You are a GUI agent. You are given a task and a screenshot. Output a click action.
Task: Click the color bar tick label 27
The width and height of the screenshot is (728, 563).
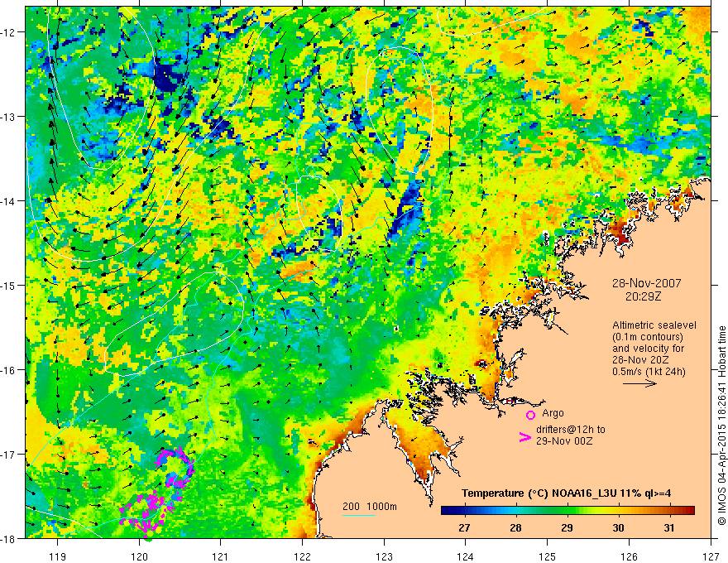(x=464, y=527)
